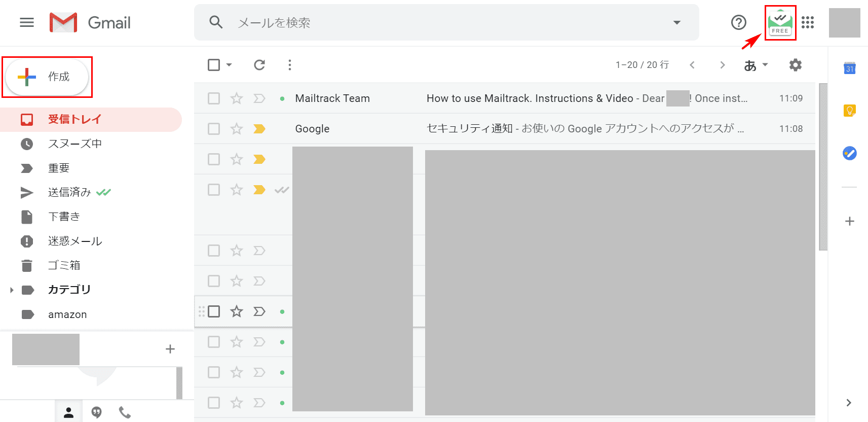This screenshot has width=868, height=422.
Task: Open the select-all dropdown arrow
Action: coord(229,65)
